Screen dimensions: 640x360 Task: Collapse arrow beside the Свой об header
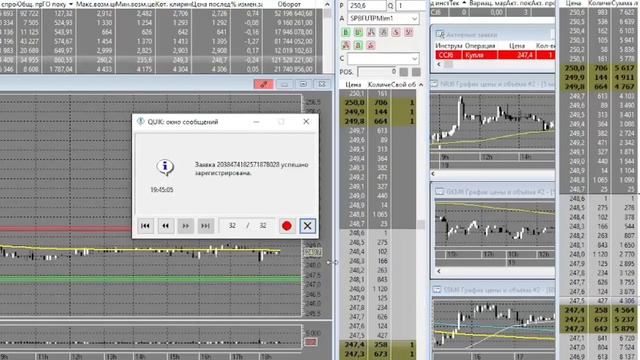(x=421, y=84)
